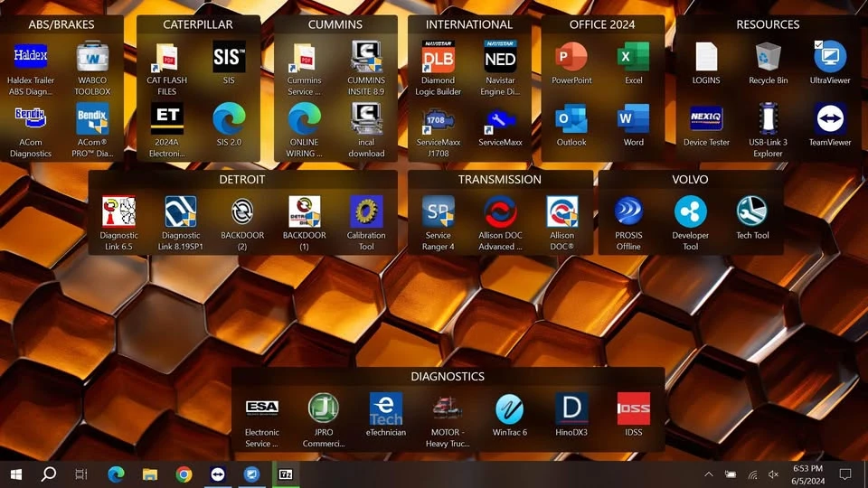This screenshot has height=488, width=868.
Task: Open taskbar Search
Action: (49, 474)
